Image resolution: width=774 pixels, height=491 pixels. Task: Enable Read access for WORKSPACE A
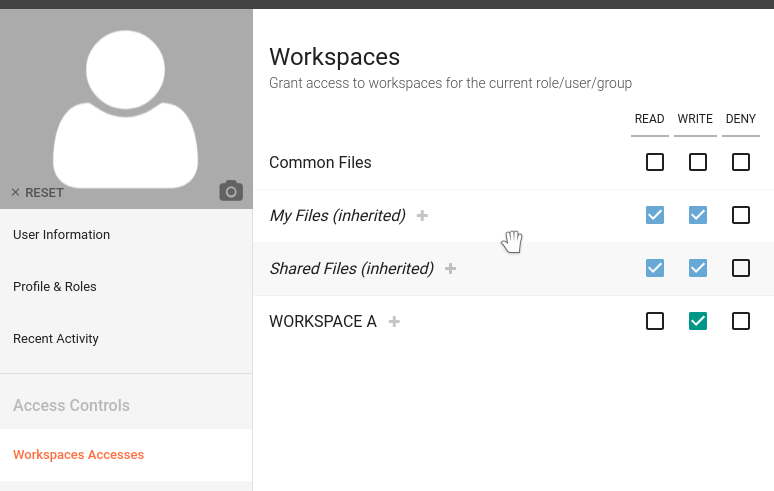pyautogui.click(x=655, y=321)
